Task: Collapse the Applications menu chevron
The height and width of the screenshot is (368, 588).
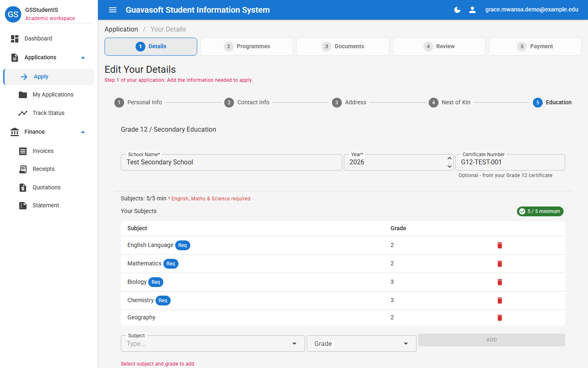Action: pos(83,58)
